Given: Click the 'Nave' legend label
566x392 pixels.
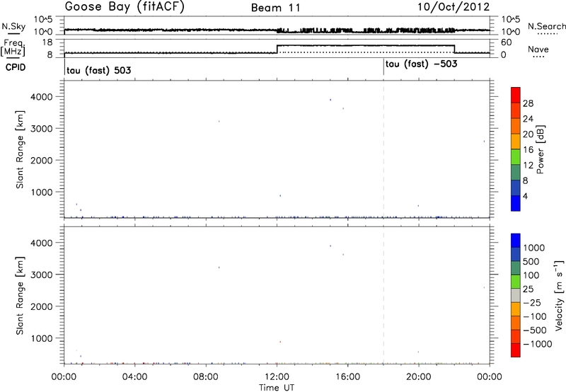Looking at the screenshot, I should (x=538, y=49).
